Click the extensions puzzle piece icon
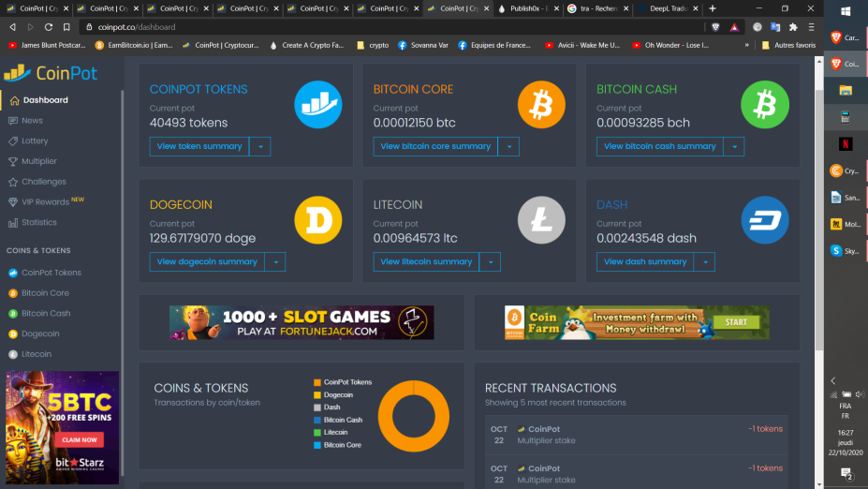 (x=793, y=27)
